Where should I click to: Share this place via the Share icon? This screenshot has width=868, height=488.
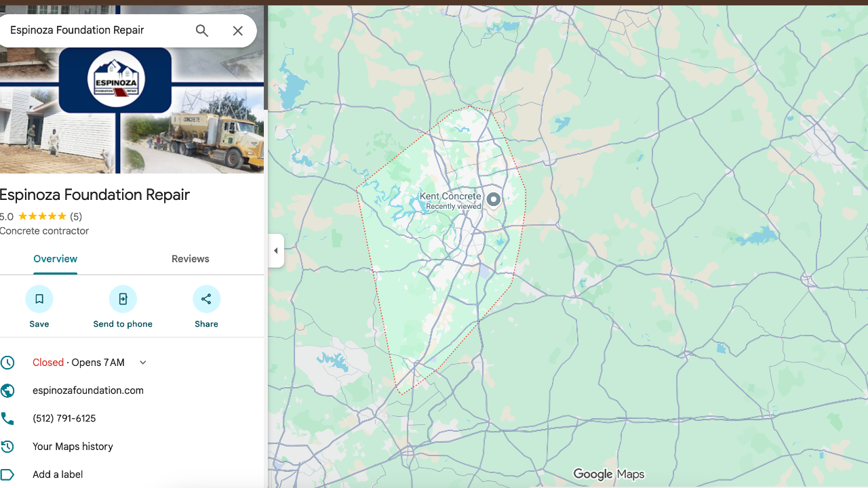(206, 299)
